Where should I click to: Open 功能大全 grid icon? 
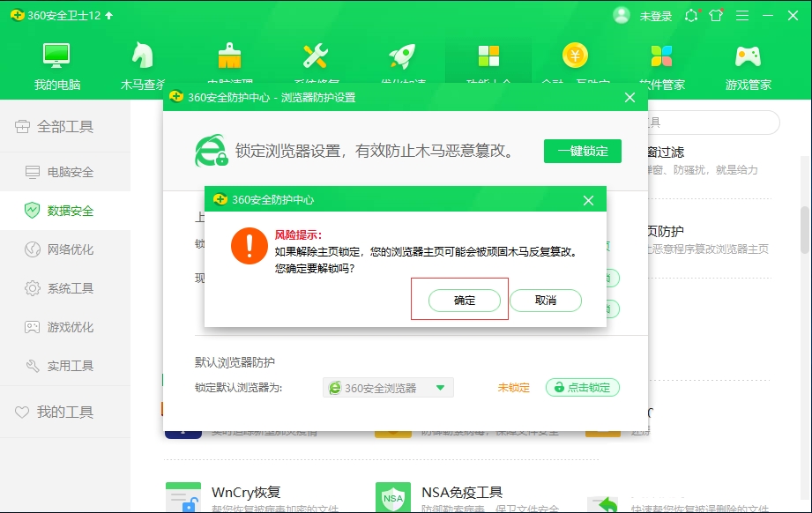488,56
